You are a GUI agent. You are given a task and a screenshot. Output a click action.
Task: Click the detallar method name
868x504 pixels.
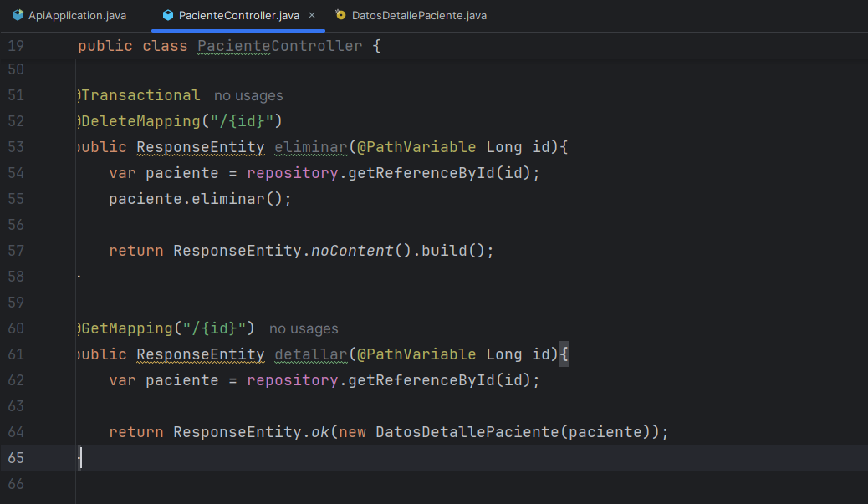(x=310, y=354)
